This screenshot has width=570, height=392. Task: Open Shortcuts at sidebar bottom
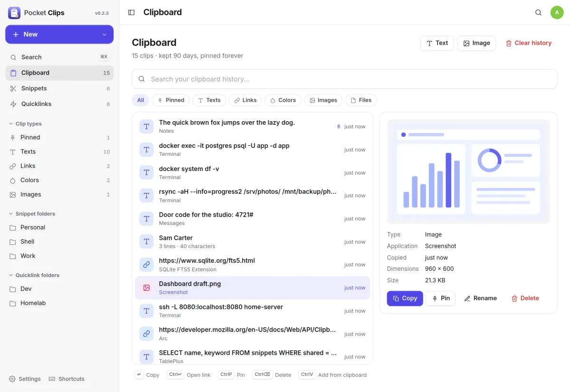66,379
